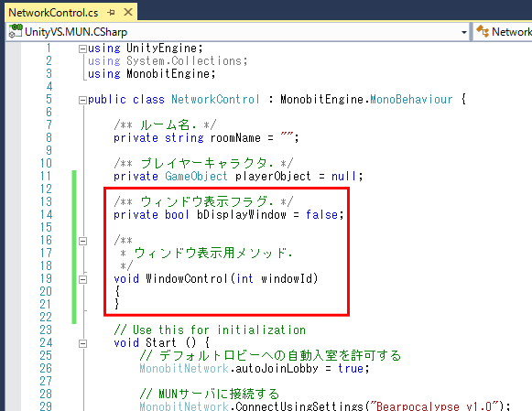Collapse the WindowControl method at line 19
Viewport: 532px width, 411px height.
(82, 280)
